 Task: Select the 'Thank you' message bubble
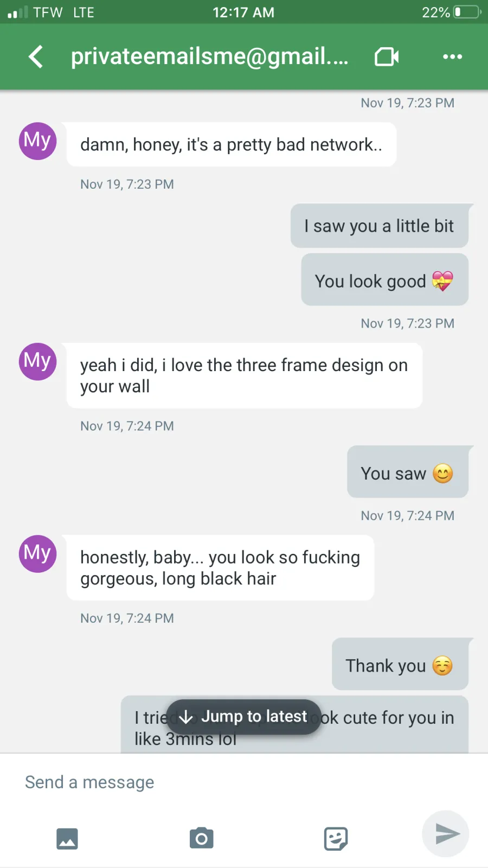[x=400, y=664]
